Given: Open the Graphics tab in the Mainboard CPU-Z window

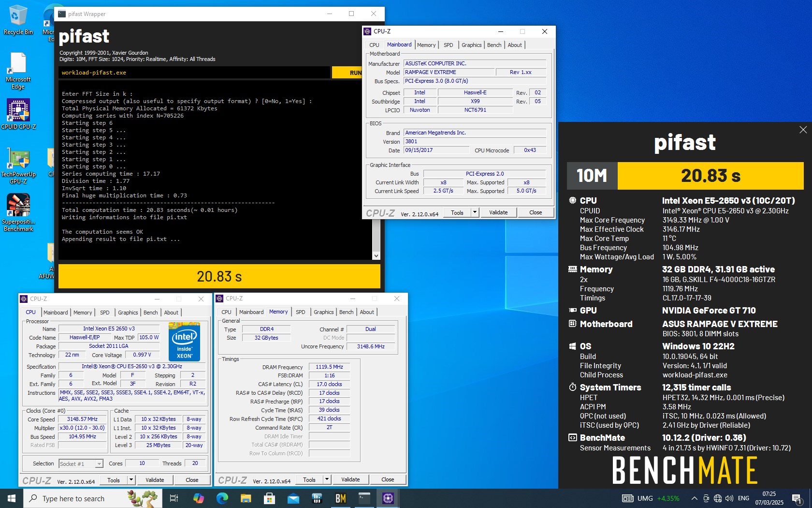Looking at the screenshot, I should tap(471, 45).
